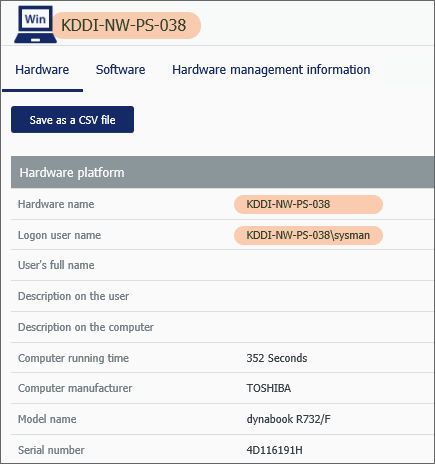Screen dimensions: 435x464
Task: Click Save as a CSV file button
Action: click(72, 120)
